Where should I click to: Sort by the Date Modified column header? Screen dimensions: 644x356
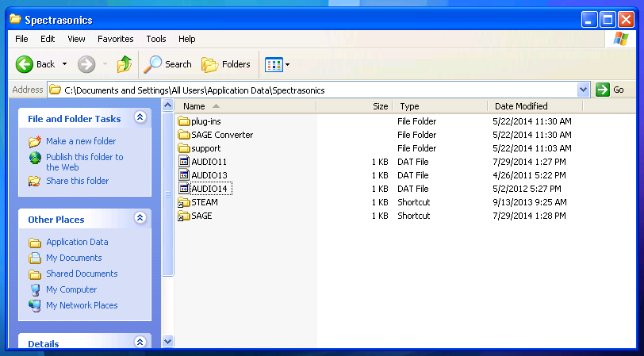(x=535, y=106)
